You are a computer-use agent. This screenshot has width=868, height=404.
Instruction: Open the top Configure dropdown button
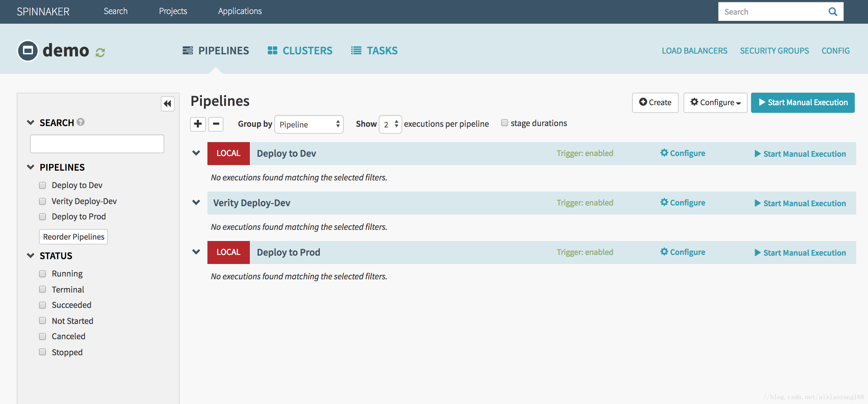715,102
